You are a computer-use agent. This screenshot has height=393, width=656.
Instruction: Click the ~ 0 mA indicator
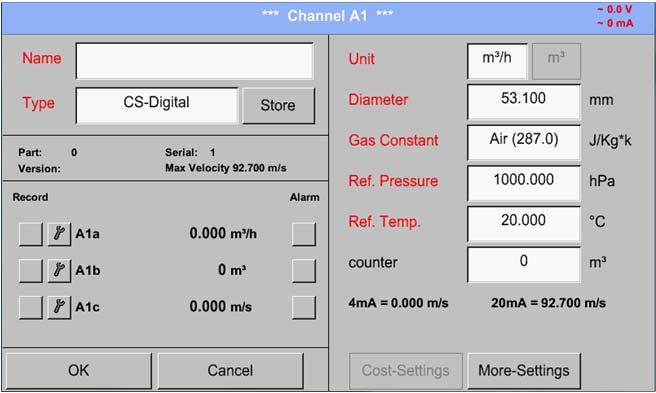[615, 23]
